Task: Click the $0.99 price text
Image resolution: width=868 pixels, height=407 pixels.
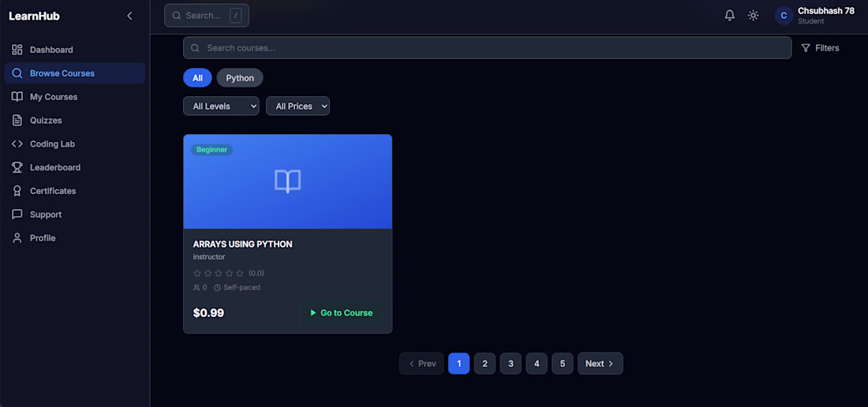Action: tap(208, 313)
